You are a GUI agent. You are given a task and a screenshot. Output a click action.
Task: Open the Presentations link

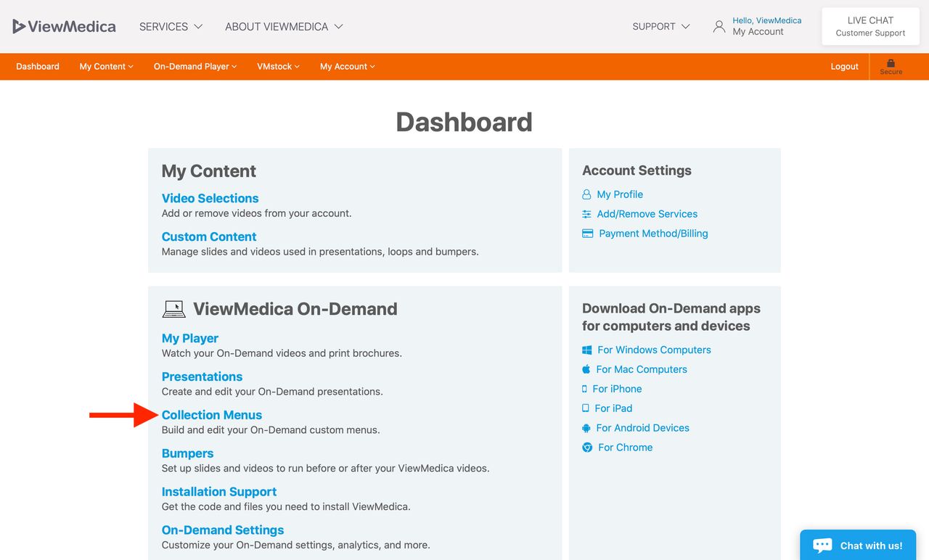point(202,376)
